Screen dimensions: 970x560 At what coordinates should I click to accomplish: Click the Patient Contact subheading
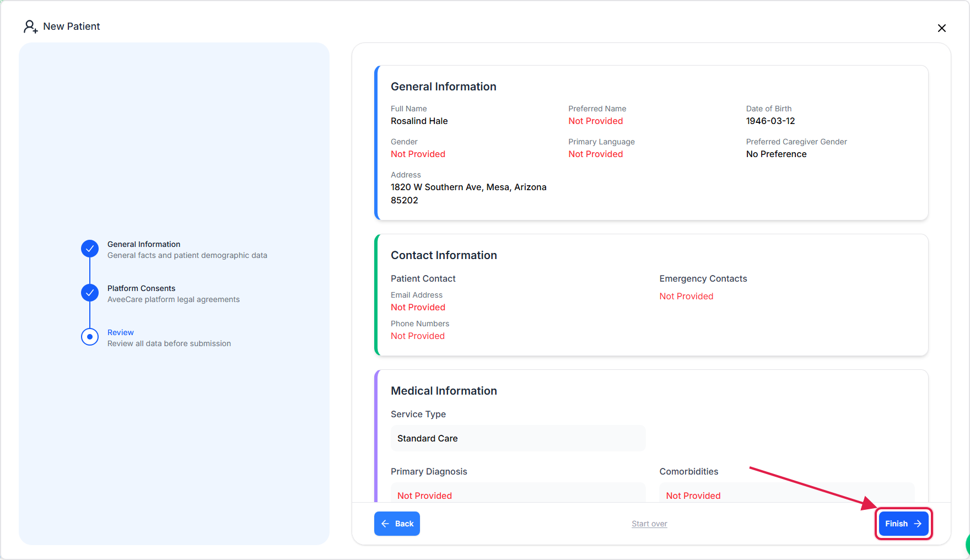point(423,279)
